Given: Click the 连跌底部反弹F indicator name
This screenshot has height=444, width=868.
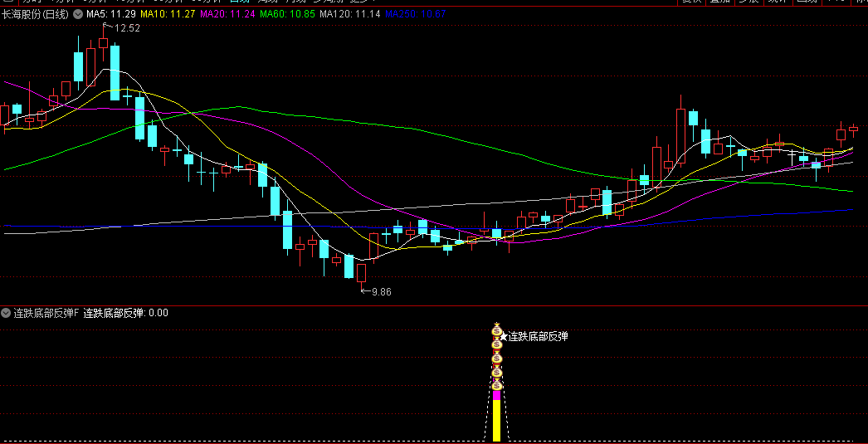Looking at the screenshot, I should click(47, 314).
